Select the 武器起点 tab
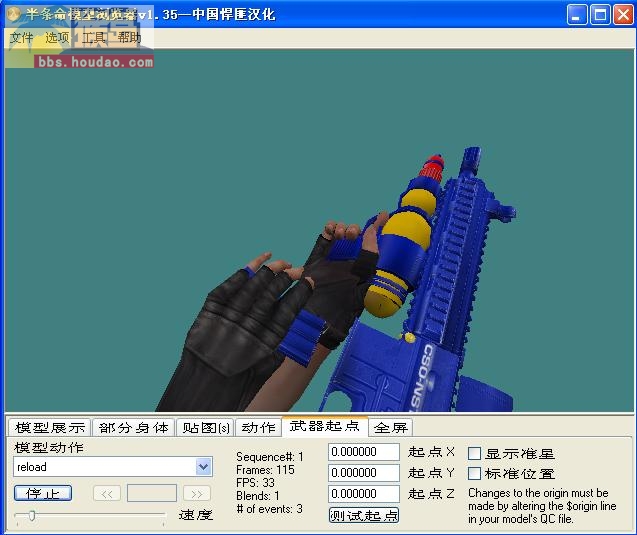The image size is (637, 535). coord(325,426)
